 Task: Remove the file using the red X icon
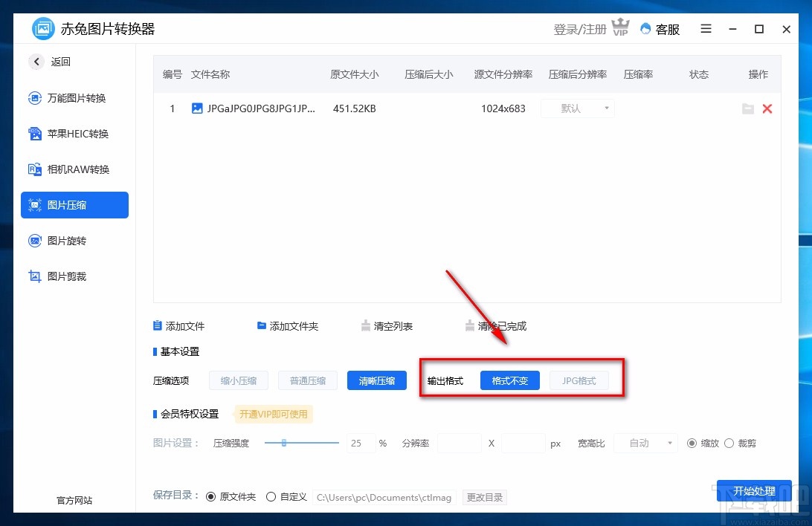click(767, 108)
